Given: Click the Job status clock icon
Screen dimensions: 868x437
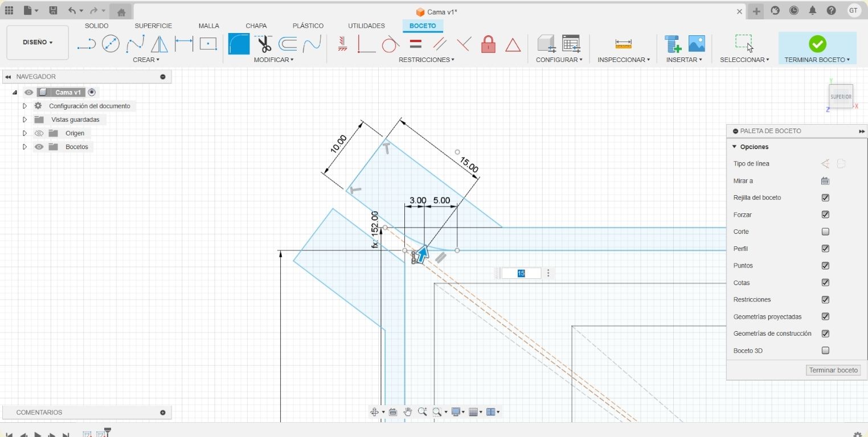Looking at the screenshot, I should (x=794, y=11).
